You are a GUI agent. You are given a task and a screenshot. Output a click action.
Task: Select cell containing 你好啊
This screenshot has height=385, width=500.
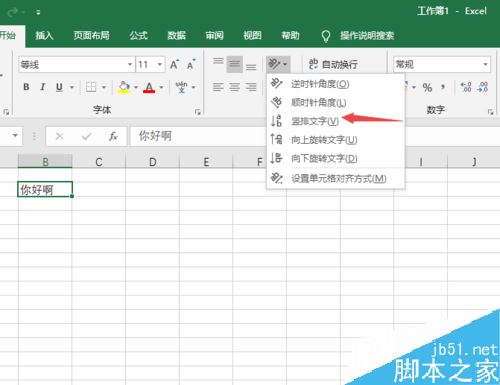(x=45, y=189)
